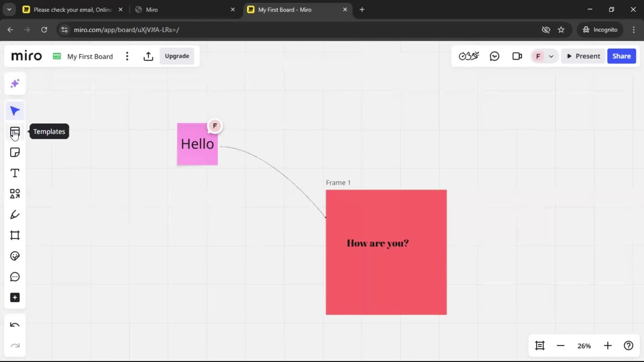Image resolution: width=644 pixels, height=362 pixels.
Task: Click the miro.com address bar
Action: click(x=302, y=30)
